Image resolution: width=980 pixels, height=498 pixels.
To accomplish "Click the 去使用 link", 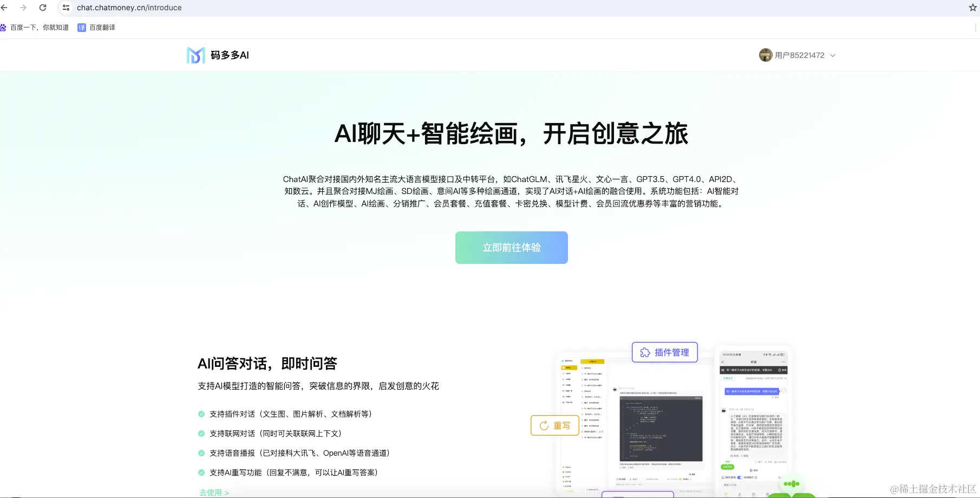I will 214,493.
